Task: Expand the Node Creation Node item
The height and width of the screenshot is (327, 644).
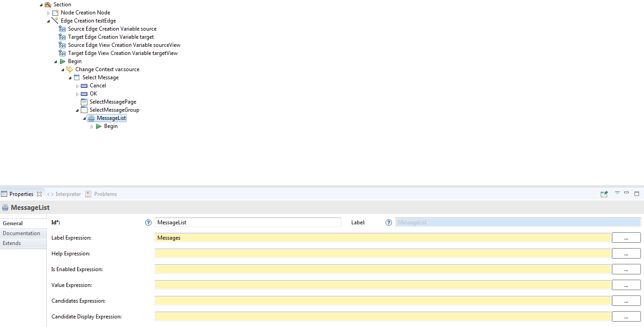Action: (x=49, y=13)
